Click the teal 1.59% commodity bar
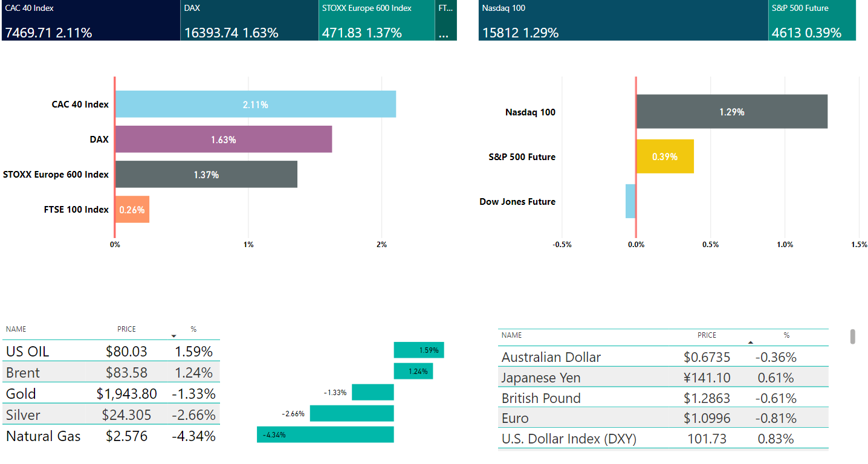 [x=419, y=350]
